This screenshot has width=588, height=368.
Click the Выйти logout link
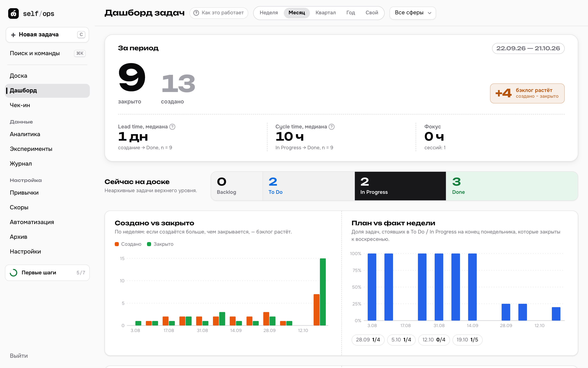[19, 356]
